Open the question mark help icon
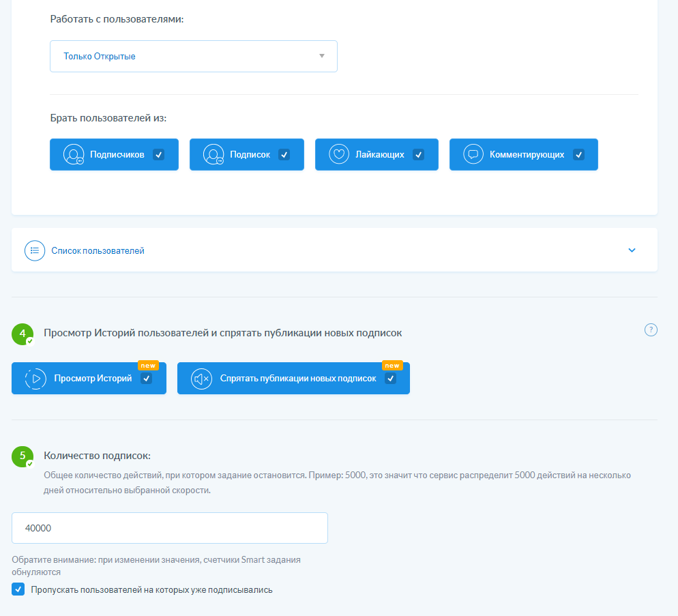This screenshot has width=678, height=616. pyautogui.click(x=651, y=330)
